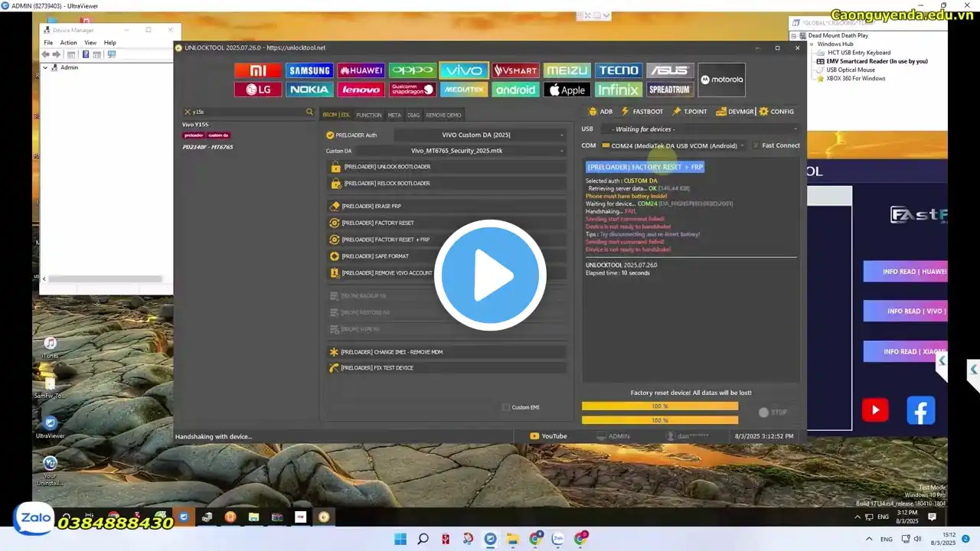
Task: Select the Vivo brand logo
Action: 464,70
